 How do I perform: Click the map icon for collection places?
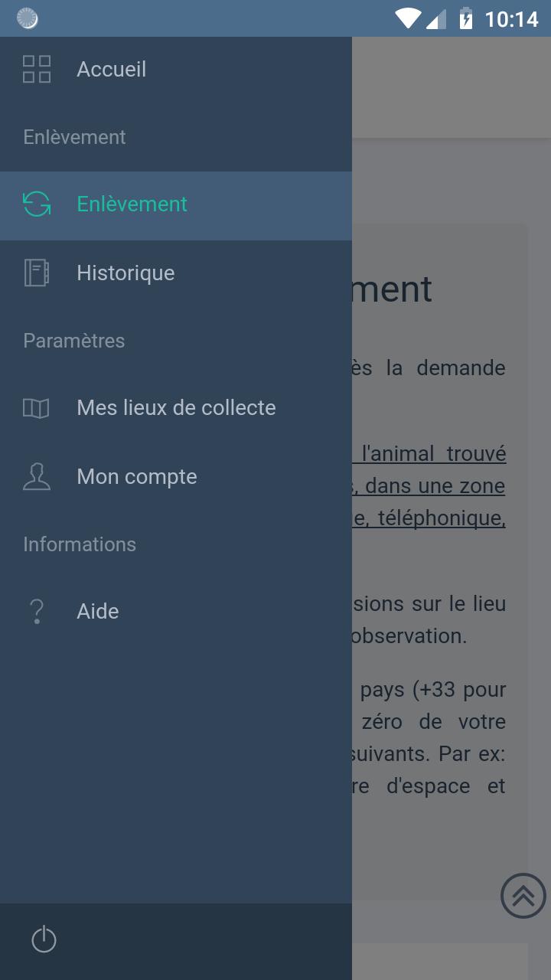[37, 408]
